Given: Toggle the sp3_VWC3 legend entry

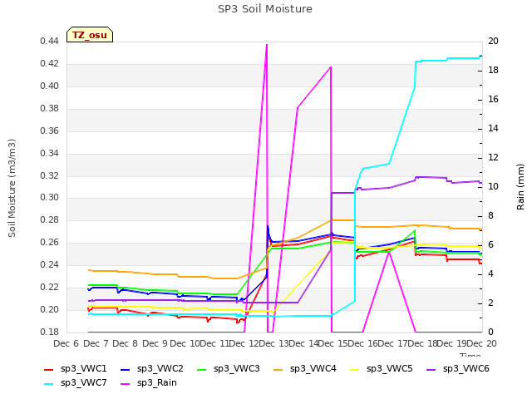Looking at the screenshot, I should (229, 368).
